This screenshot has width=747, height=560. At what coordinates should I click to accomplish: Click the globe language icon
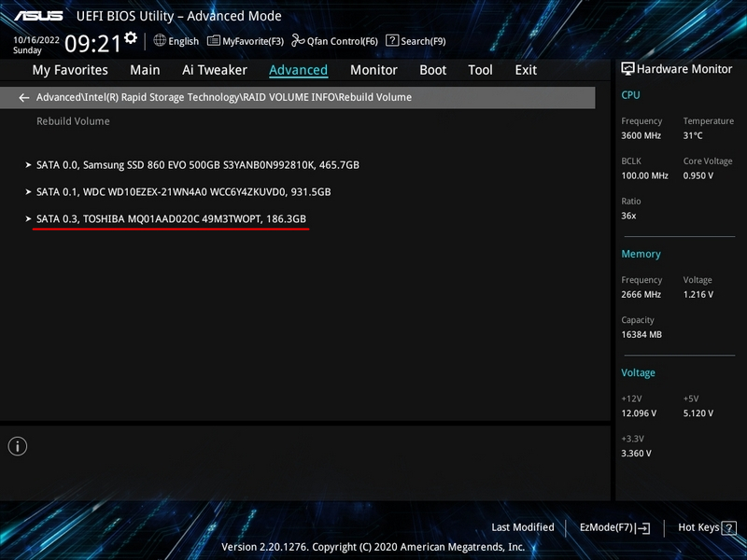tap(160, 40)
